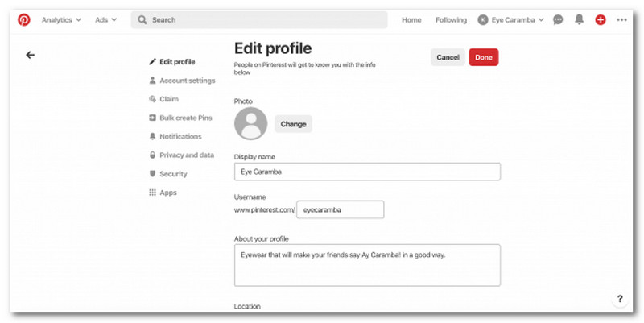
Task: Open the three-dot more options menu
Action: pyautogui.click(x=621, y=20)
